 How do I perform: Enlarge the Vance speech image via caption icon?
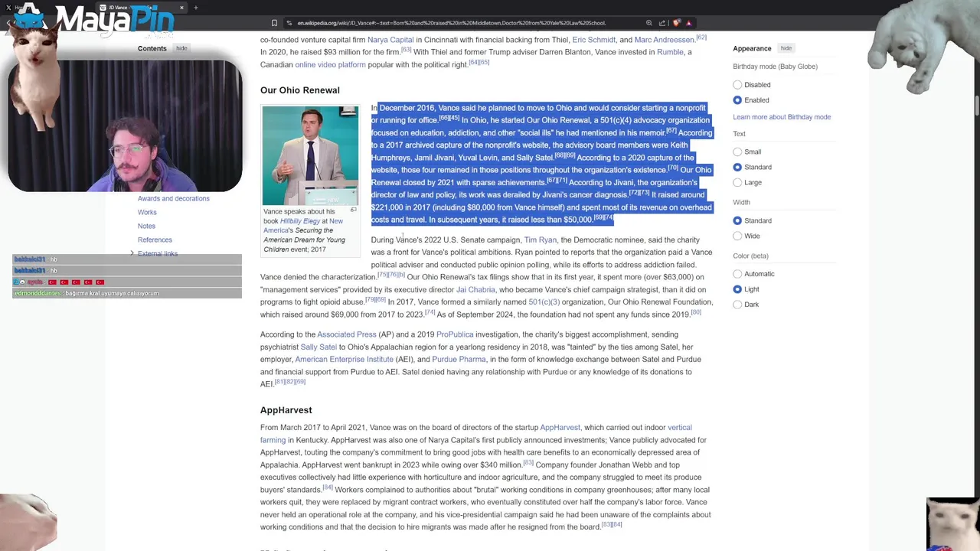tap(353, 210)
